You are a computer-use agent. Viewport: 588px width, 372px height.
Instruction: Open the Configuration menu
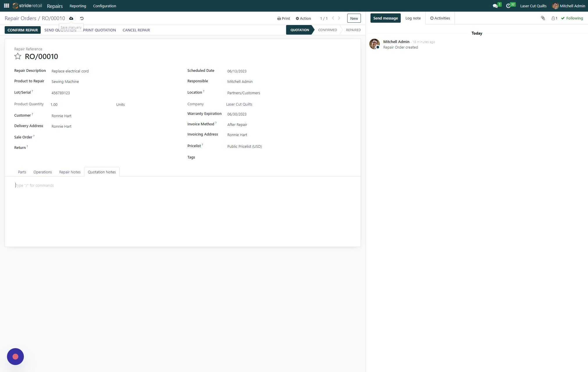point(104,6)
